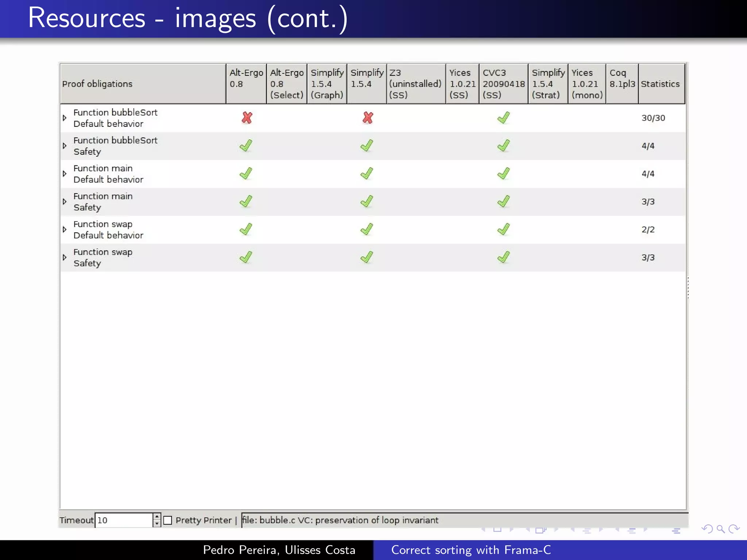Expand Function swap Default behavior row
The height and width of the screenshot is (560, 747).
[x=65, y=229]
